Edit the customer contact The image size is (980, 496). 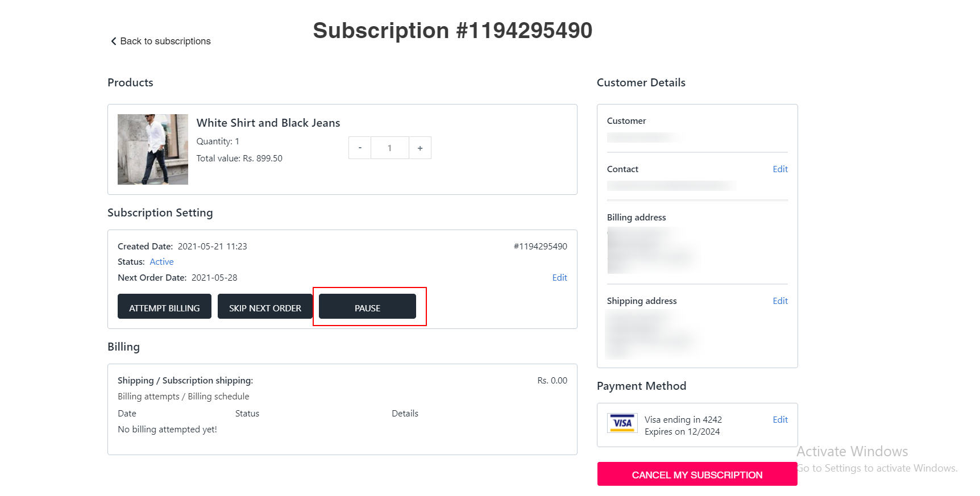pos(780,169)
